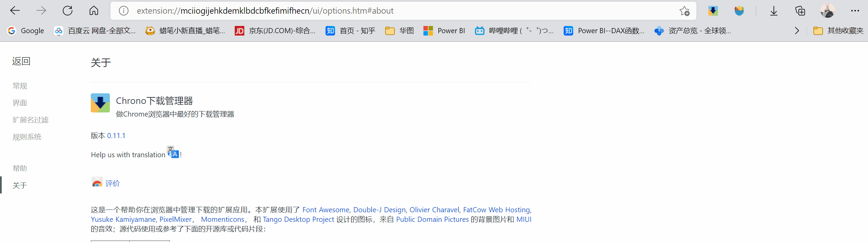The height and width of the screenshot is (242, 868).
Task: Go back to previous page
Action: pos(15,11)
